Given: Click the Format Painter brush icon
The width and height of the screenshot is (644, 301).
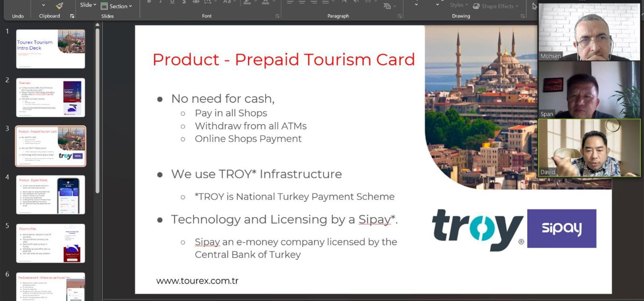Looking at the screenshot, I should point(60,5).
